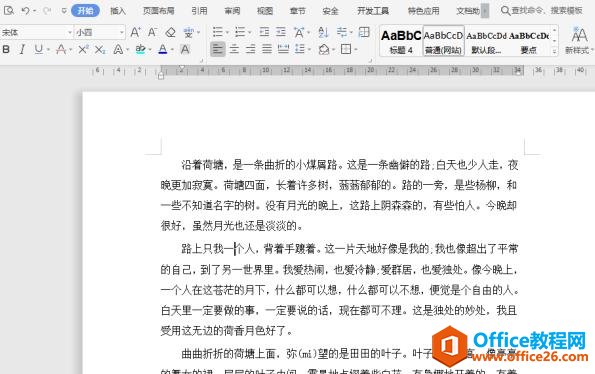Toggle the strikethrough A icon
Screen dimensions: 595x374
61,49
